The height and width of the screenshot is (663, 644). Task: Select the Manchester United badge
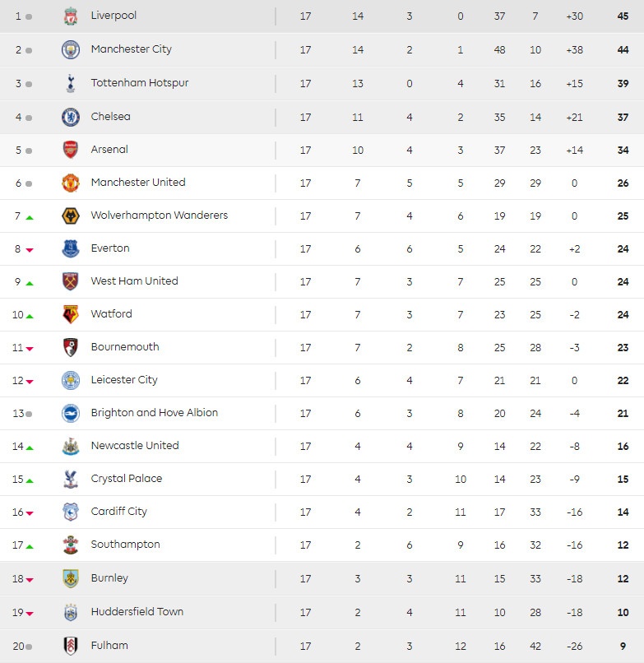click(71, 183)
